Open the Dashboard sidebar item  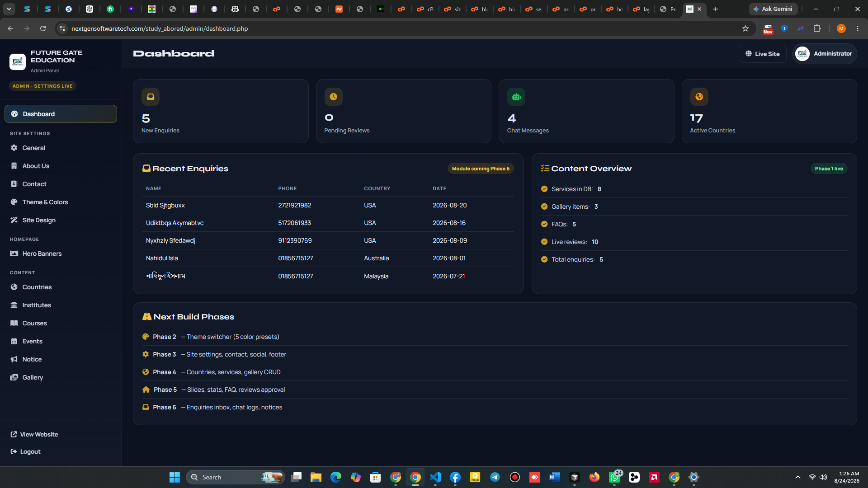(x=61, y=114)
